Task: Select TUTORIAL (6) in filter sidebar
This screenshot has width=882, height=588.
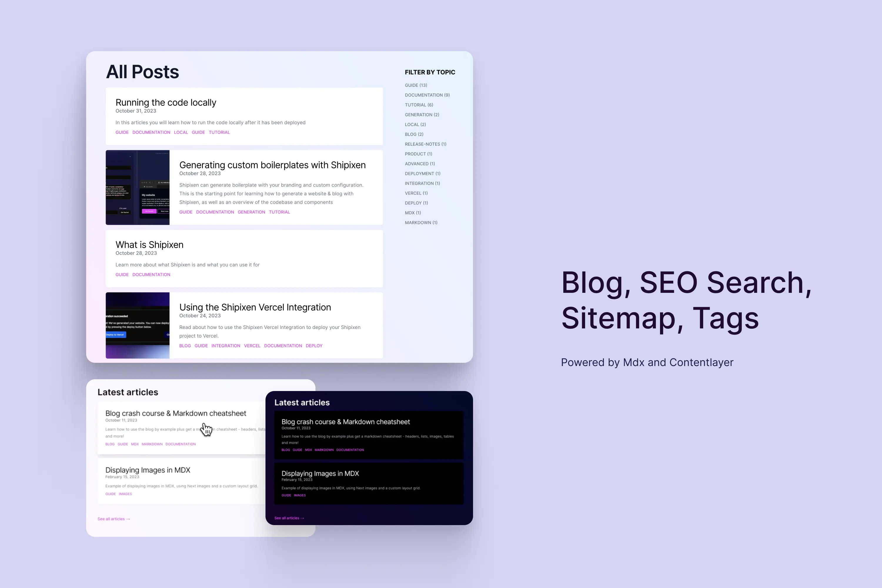Action: point(419,104)
